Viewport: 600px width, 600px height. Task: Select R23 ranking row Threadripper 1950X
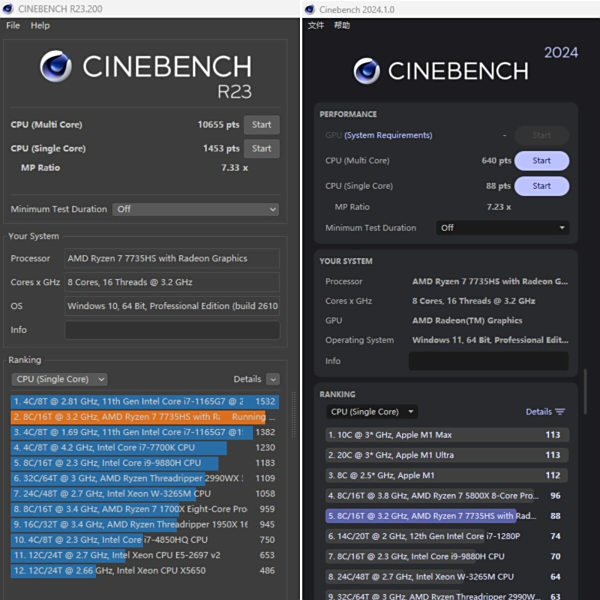[143, 524]
